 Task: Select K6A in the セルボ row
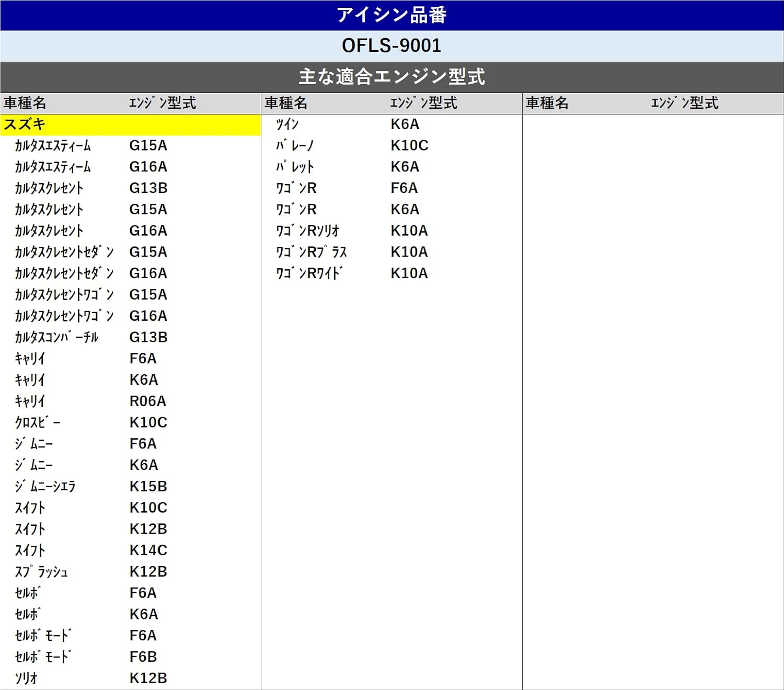pos(144,615)
